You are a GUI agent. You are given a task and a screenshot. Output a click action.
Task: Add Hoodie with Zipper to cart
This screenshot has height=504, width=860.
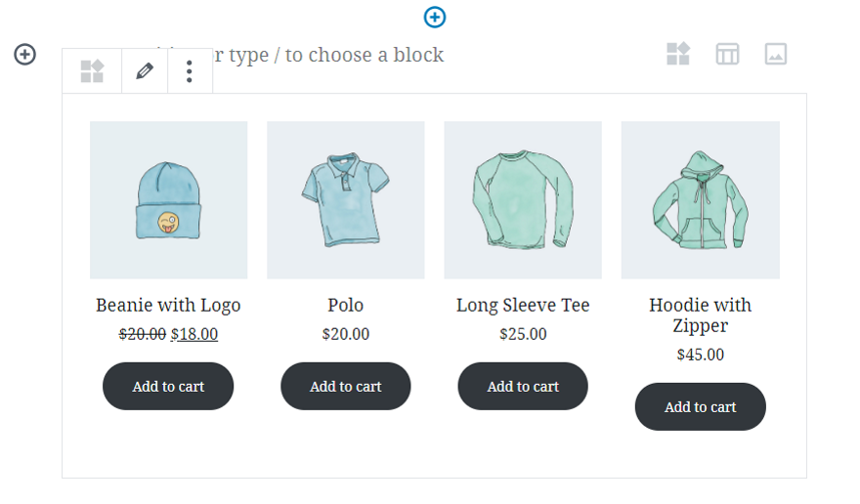click(x=701, y=406)
